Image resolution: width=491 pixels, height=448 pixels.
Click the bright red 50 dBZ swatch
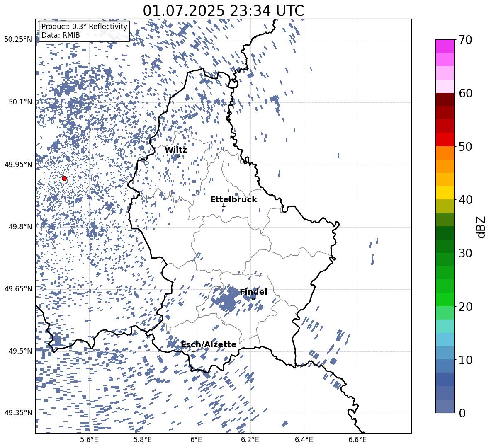(445, 140)
